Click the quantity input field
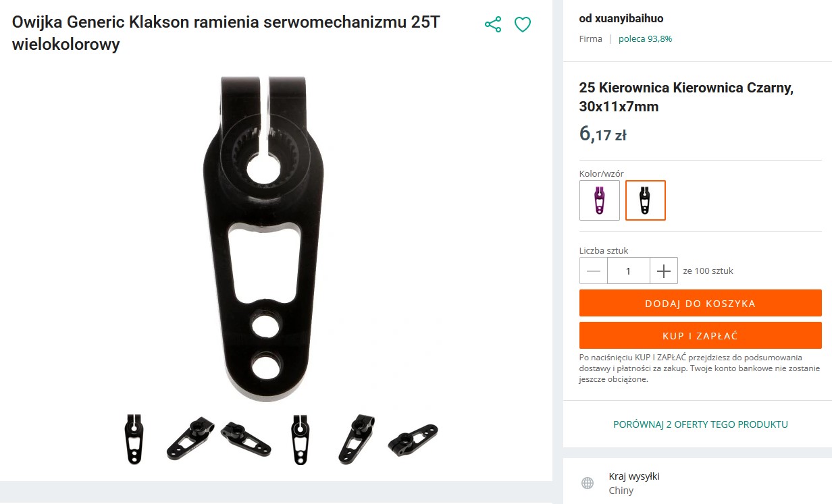Viewport: 832px width, 504px height. pyautogui.click(x=629, y=271)
